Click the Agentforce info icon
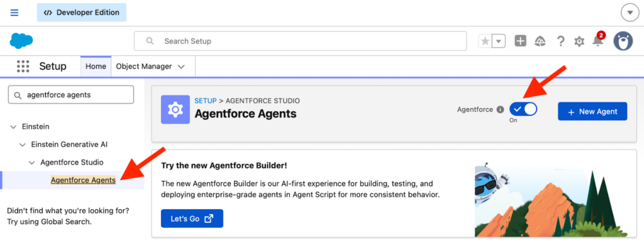644x245 pixels. click(x=500, y=109)
